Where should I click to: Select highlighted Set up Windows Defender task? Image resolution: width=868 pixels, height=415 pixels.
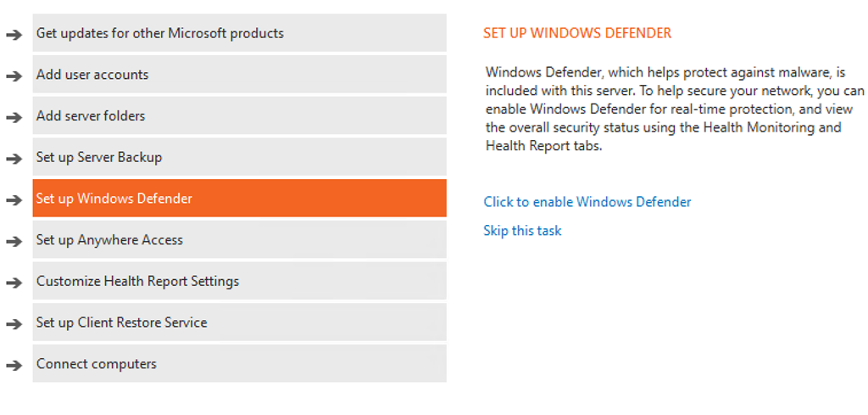tap(239, 199)
